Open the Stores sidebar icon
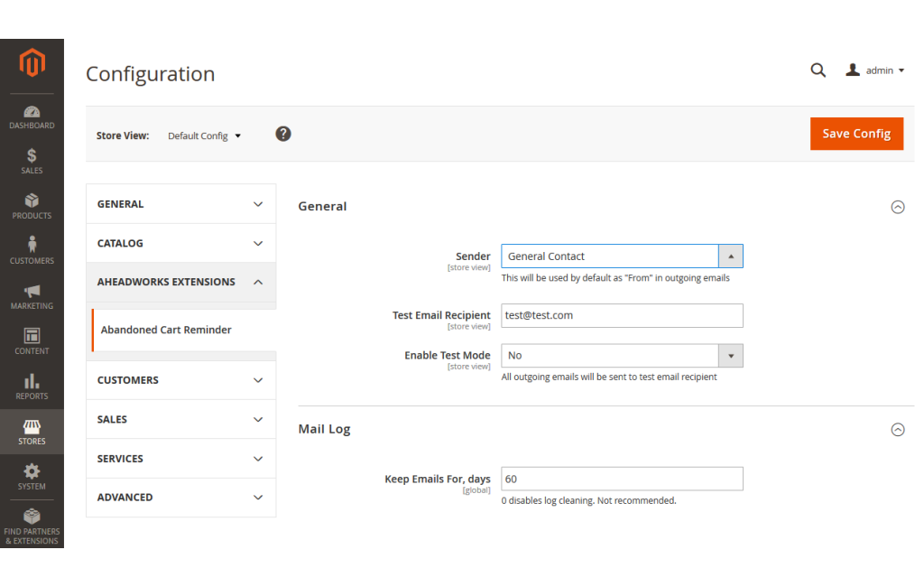The width and height of the screenshot is (924, 587). tap(32, 432)
